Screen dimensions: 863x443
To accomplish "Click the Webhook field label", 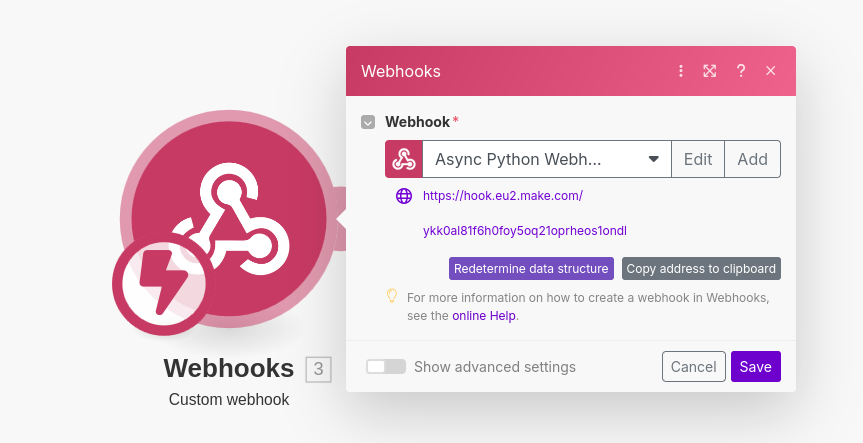I will tap(417, 122).
